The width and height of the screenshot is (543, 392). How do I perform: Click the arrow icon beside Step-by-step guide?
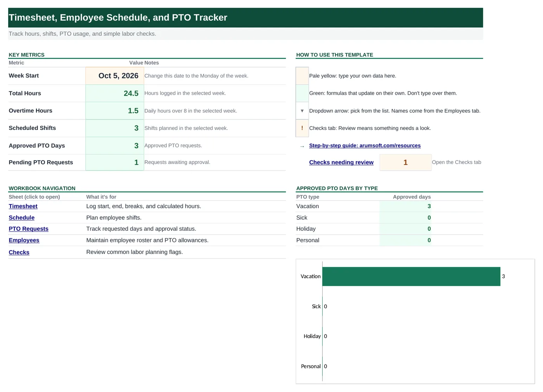pos(302,146)
